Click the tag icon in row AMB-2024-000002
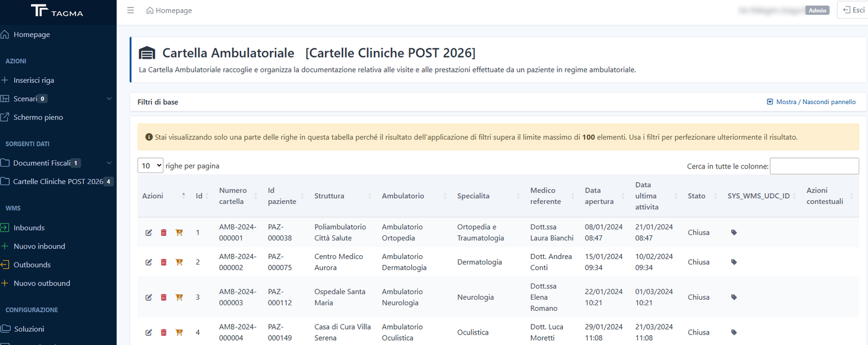The image size is (868, 345). 734,262
